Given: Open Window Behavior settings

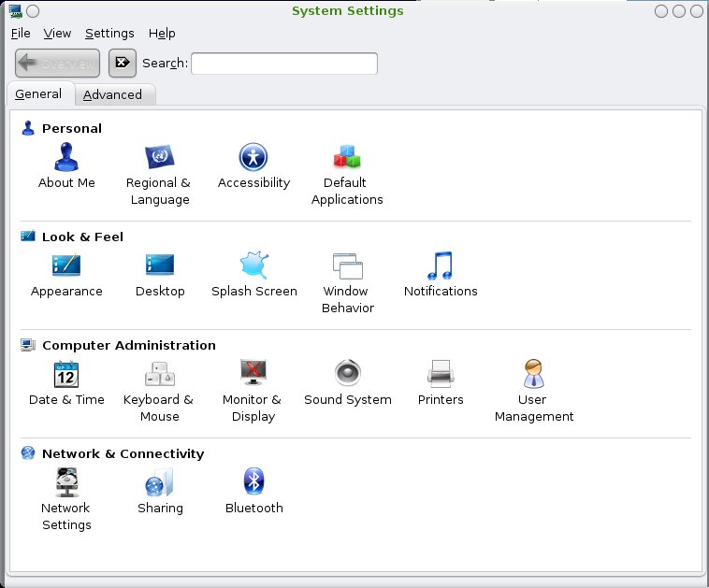Looking at the screenshot, I should tap(347, 268).
